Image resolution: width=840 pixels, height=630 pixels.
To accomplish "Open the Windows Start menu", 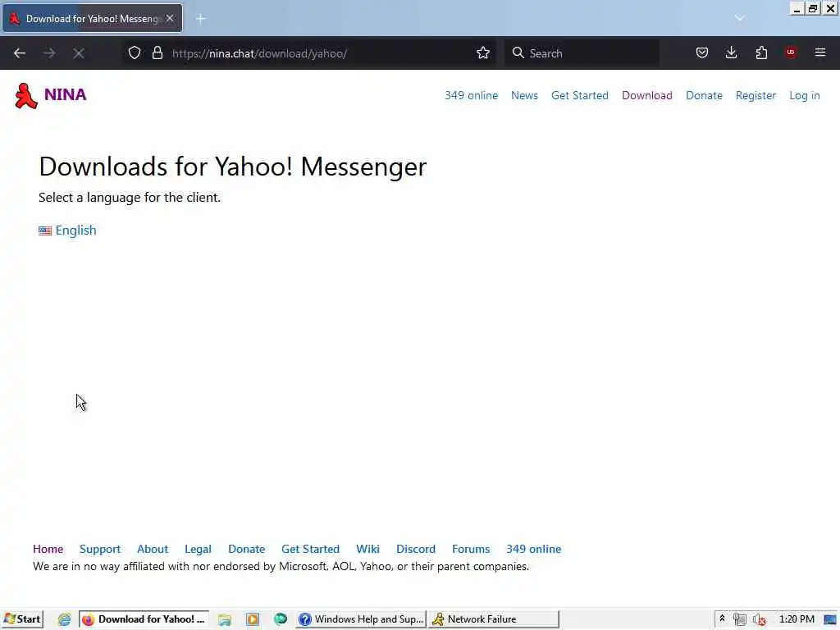I will 22,619.
